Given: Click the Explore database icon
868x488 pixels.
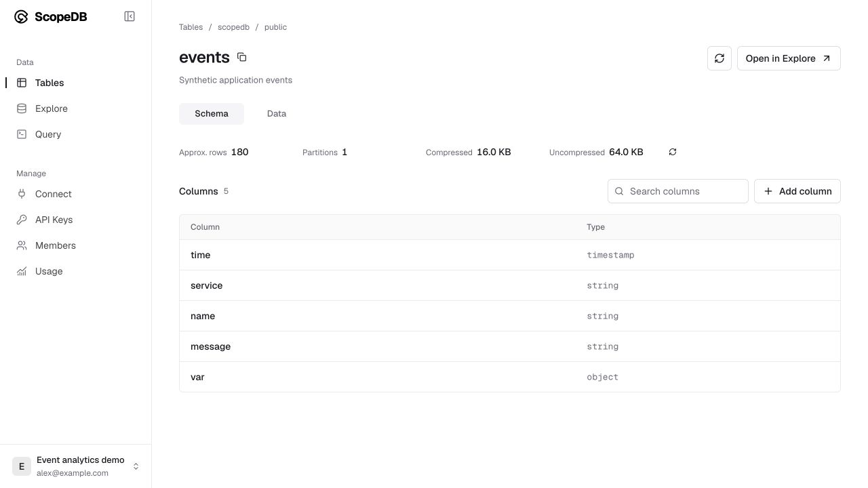Looking at the screenshot, I should click(22, 108).
